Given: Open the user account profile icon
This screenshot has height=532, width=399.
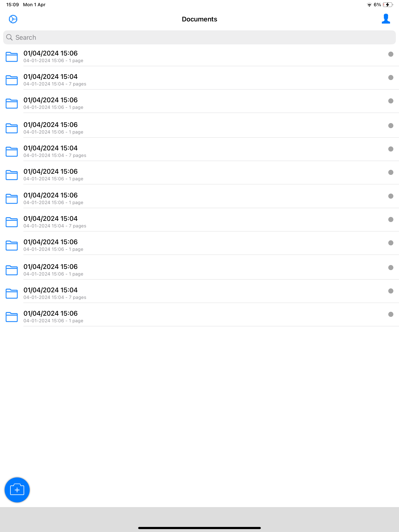Looking at the screenshot, I should tap(386, 19).
